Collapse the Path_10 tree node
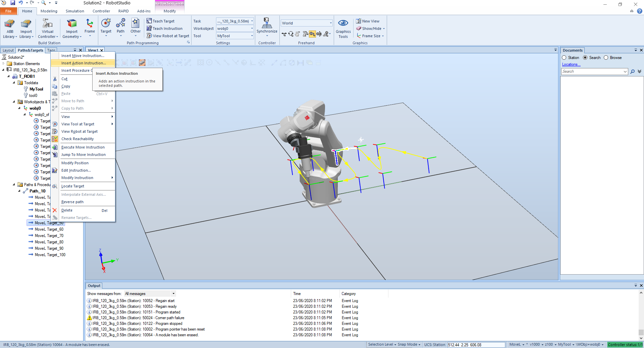The width and height of the screenshot is (644, 348). coord(19,191)
